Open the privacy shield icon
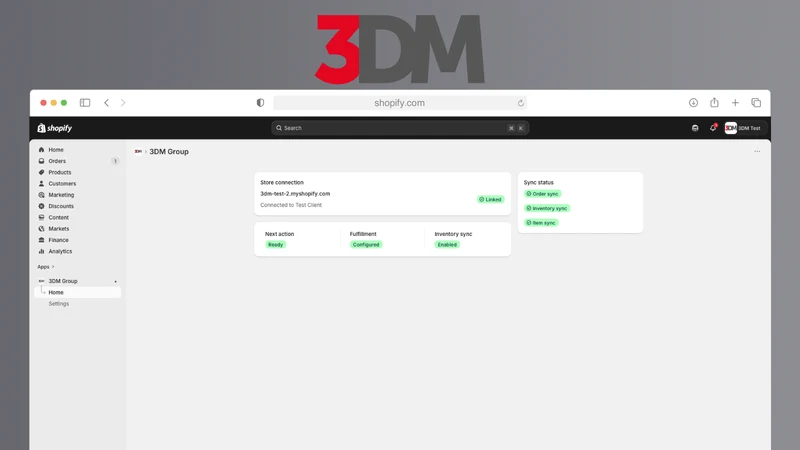This screenshot has height=450, width=800. coord(260,103)
